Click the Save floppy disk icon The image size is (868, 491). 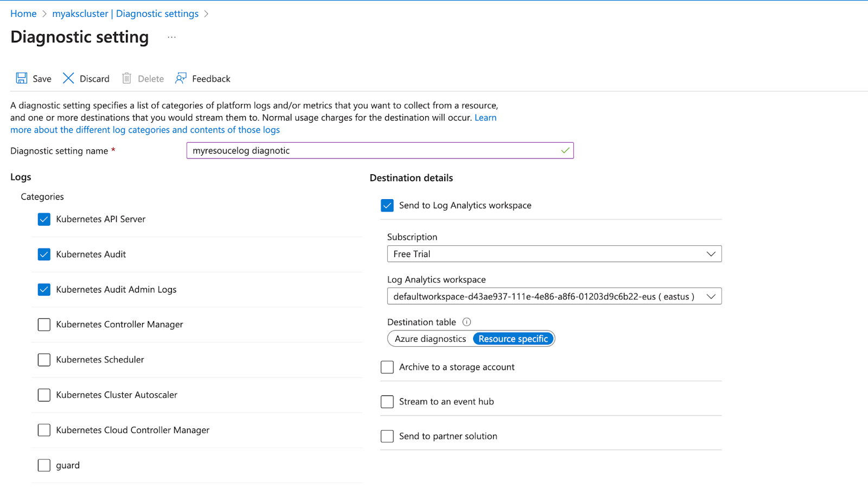(21, 78)
